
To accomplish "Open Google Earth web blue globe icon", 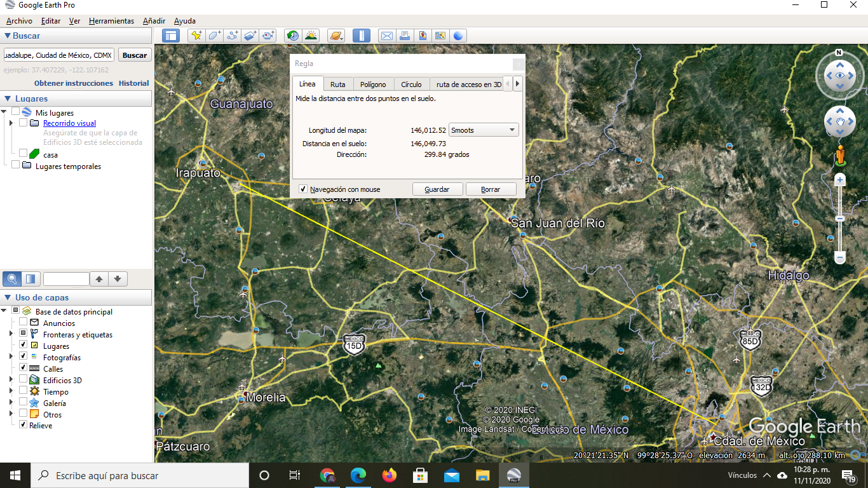I will tap(458, 36).
